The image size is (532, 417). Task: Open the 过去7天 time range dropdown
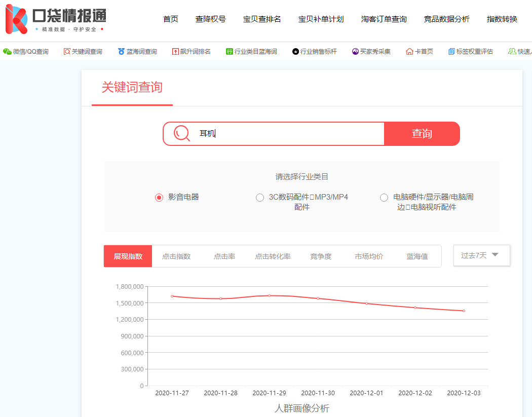[x=481, y=255]
